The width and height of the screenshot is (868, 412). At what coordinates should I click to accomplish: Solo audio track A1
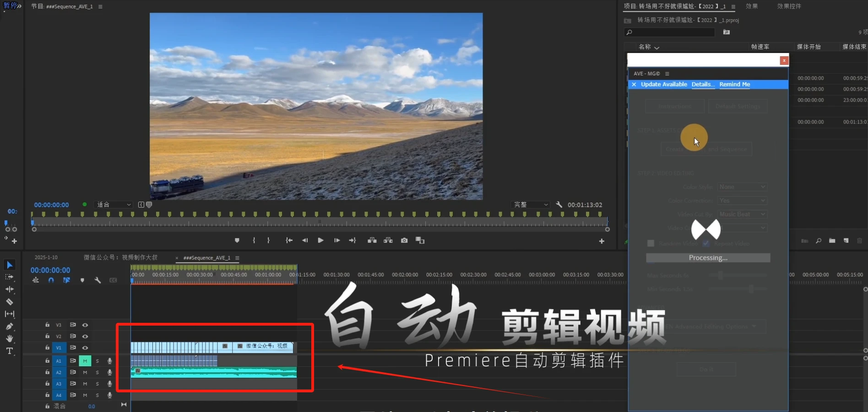click(x=97, y=361)
